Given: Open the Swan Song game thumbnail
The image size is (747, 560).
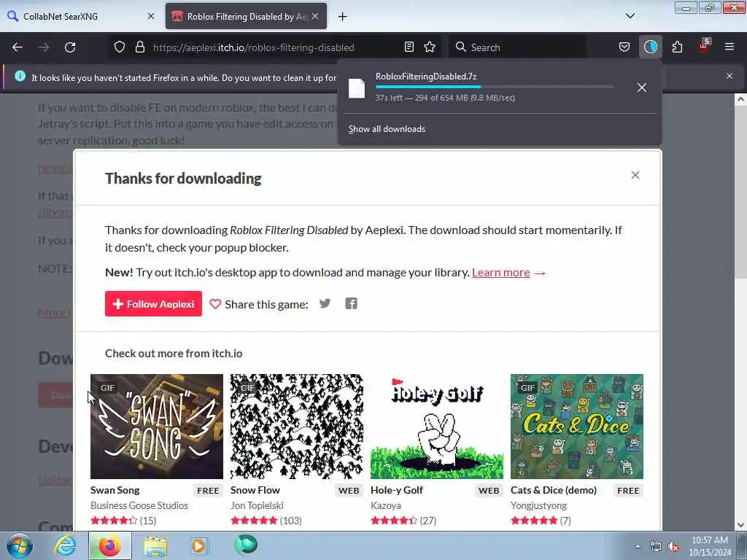Looking at the screenshot, I should click(157, 426).
